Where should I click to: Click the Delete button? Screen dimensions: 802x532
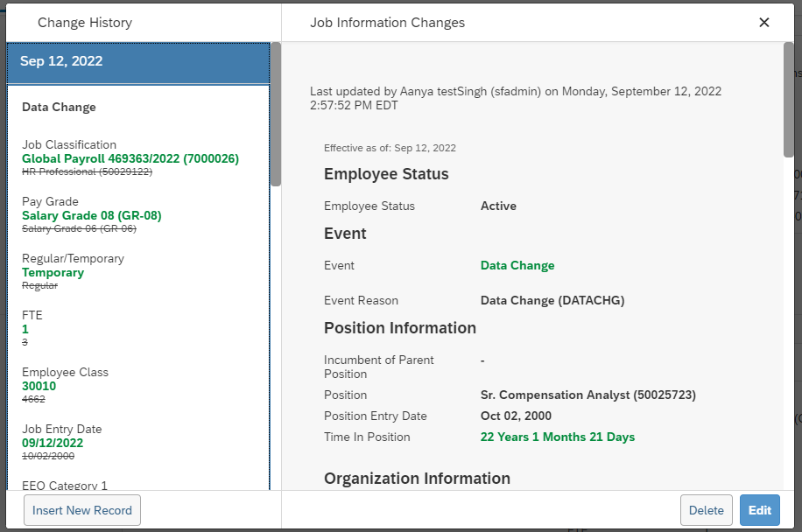pyautogui.click(x=706, y=510)
